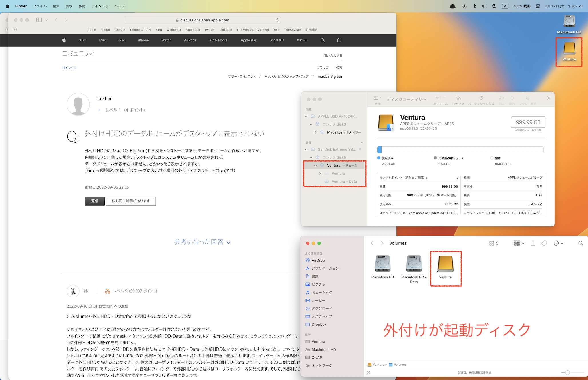Open Control Center in menu bar
This screenshot has width=588, height=380.
tap(538, 6)
